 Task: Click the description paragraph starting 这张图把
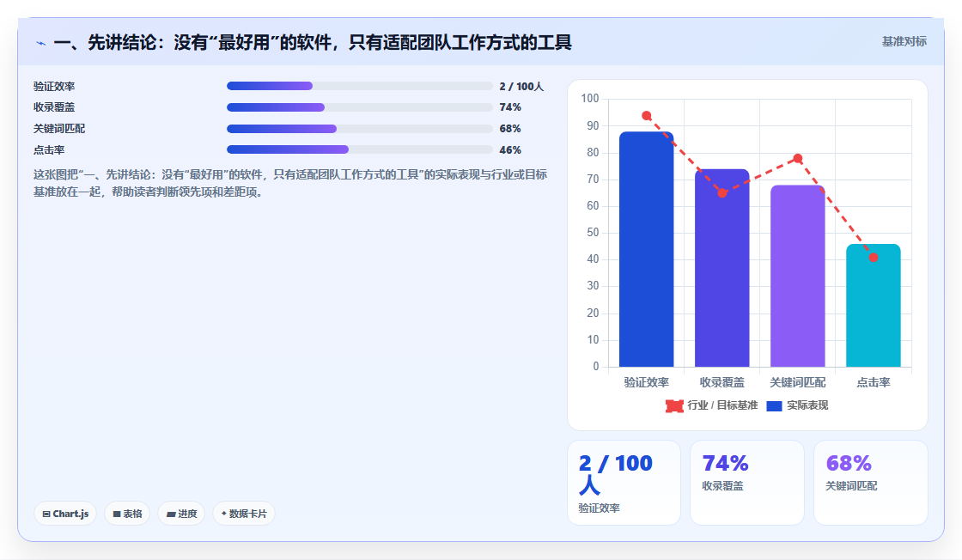tap(290, 184)
